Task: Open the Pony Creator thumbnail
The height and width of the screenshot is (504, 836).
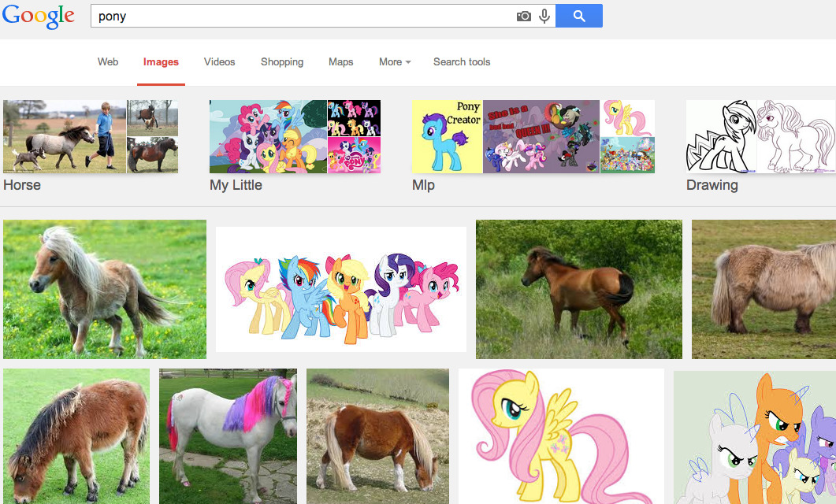Action: [x=448, y=136]
